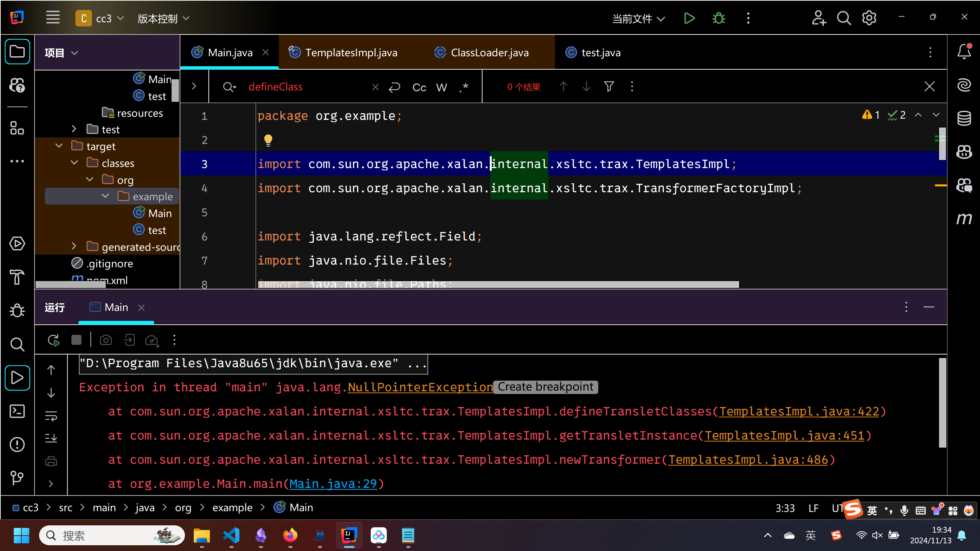This screenshot has width=980, height=551.
Task: Toggle soft-wrap in run console
Action: click(x=51, y=416)
